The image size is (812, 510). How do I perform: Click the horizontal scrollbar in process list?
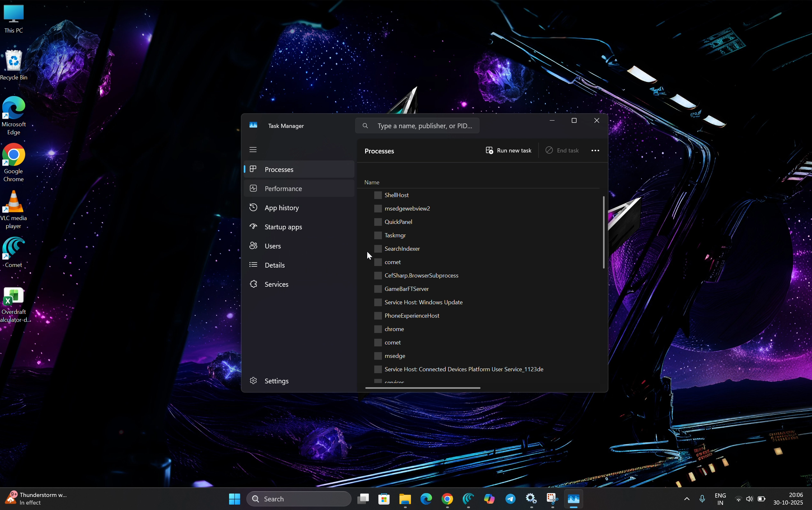pyautogui.click(x=422, y=388)
